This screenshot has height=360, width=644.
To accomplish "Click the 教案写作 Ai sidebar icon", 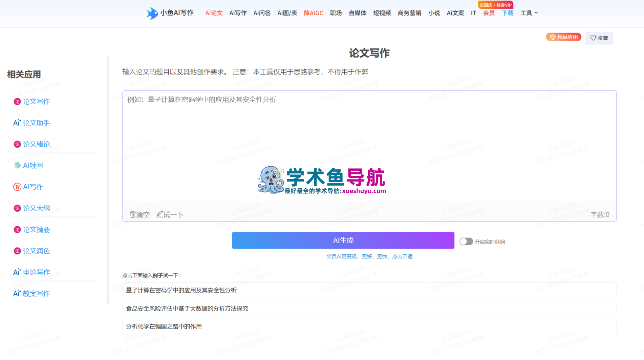I will (17, 293).
